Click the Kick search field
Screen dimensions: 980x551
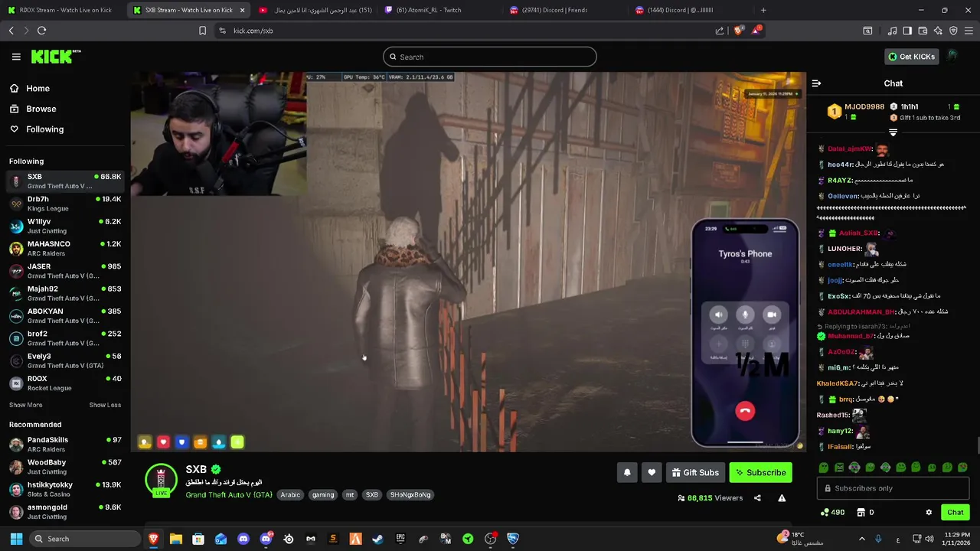(490, 57)
